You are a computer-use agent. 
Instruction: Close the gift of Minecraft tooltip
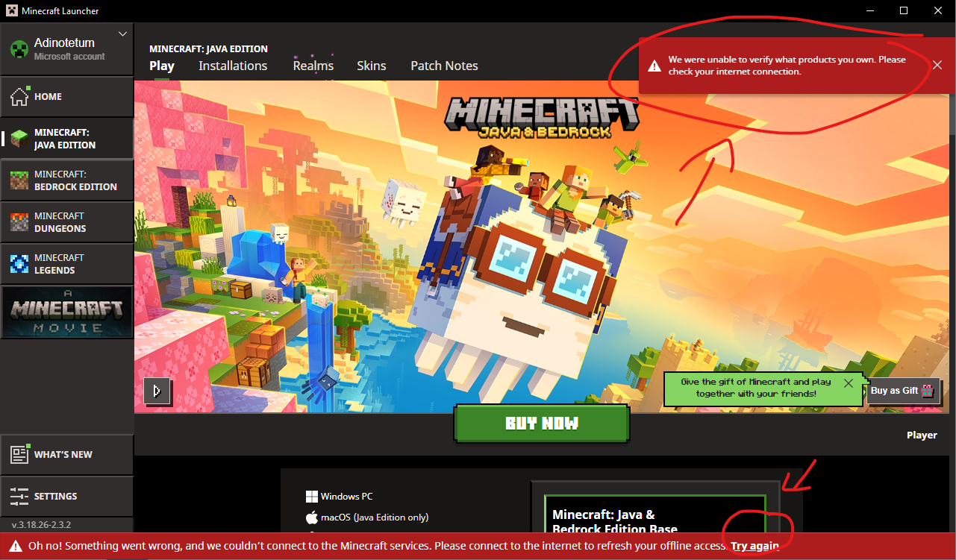pyautogui.click(x=849, y=383)
